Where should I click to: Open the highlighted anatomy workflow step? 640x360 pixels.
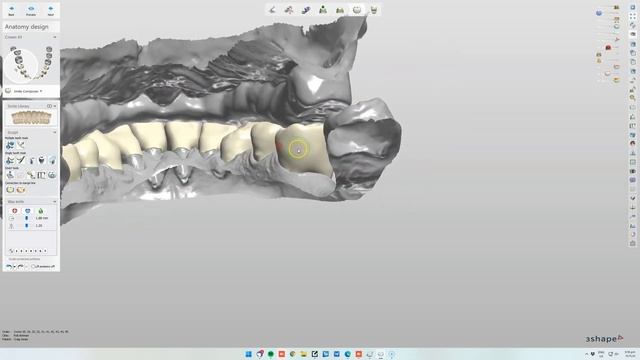click(357, 10)
